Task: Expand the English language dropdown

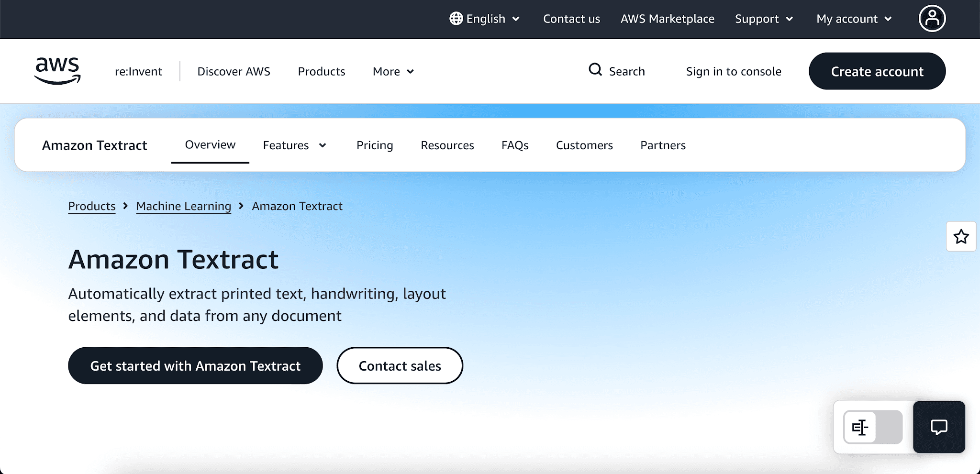Action: pyautogui.click(x=485, y=19)
